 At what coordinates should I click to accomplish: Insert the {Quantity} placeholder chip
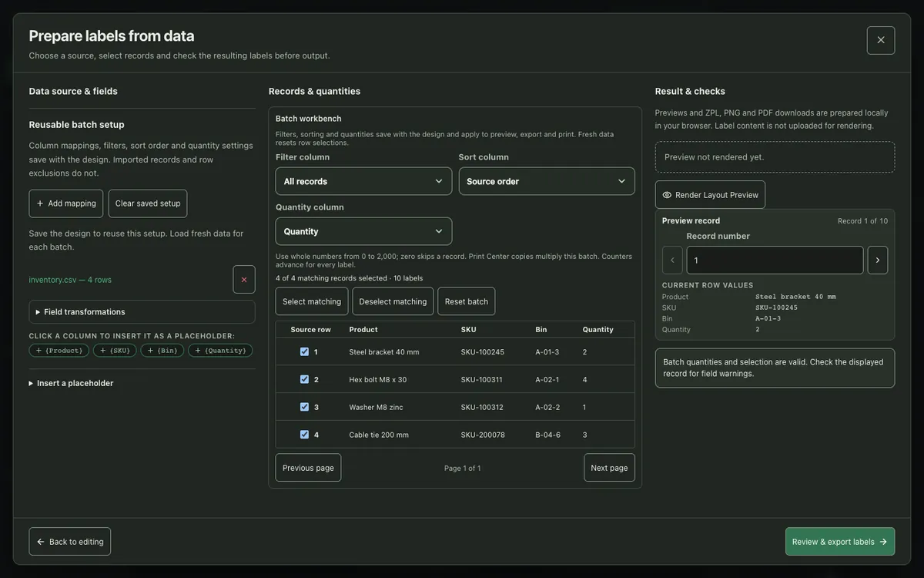pos(220,351)
